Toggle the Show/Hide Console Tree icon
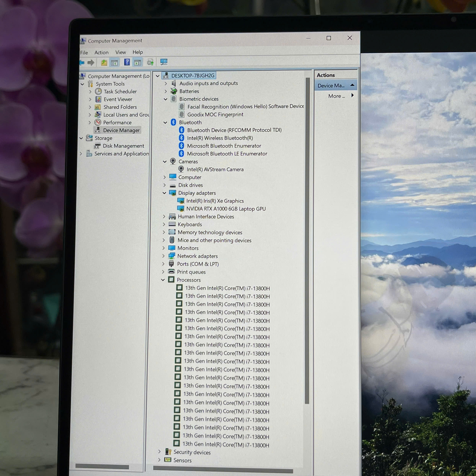 [114, 63]
